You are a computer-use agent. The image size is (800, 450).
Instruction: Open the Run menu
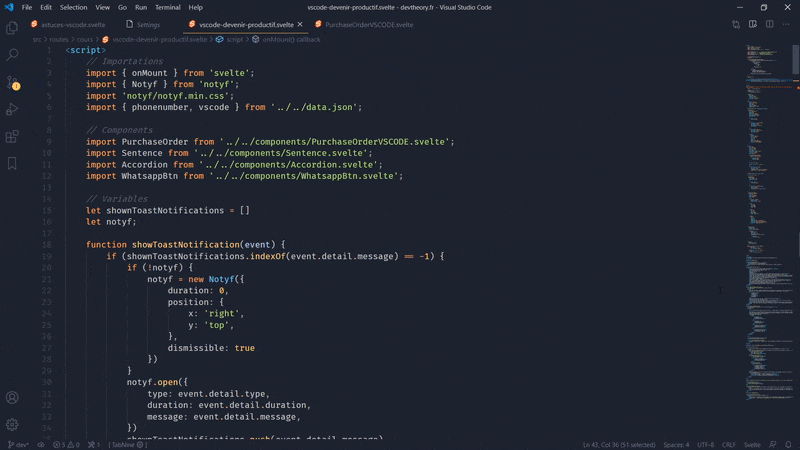141,8
